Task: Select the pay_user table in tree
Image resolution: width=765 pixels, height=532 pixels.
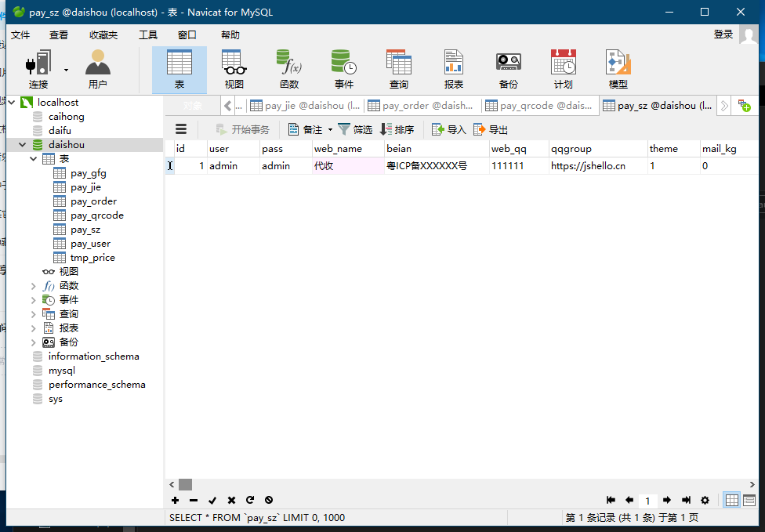Action: coord(90,244)
